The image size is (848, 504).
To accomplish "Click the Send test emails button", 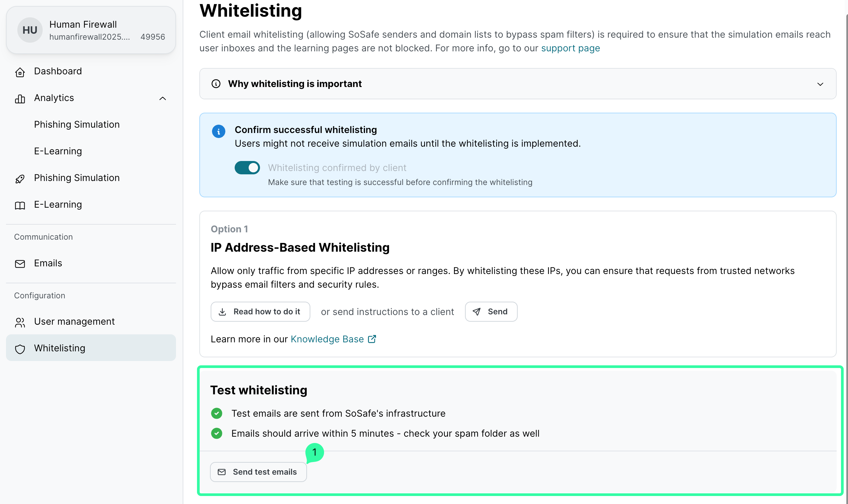I will [x=258, y=472].
